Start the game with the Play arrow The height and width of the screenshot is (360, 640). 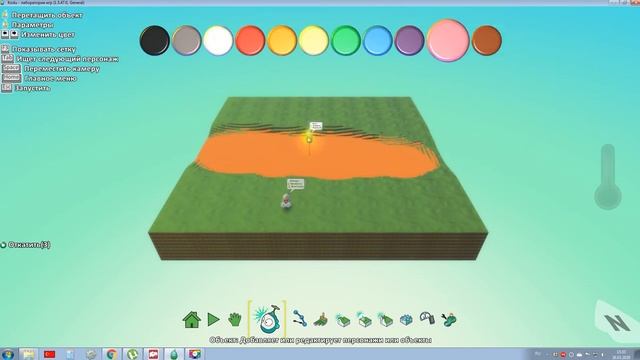213,319
